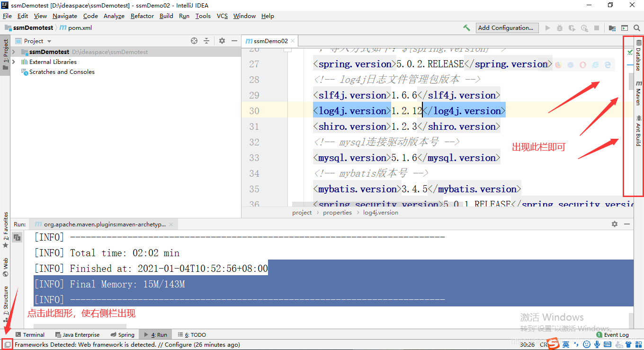Expand the External Libraries tree node

(x=13, y=62)
